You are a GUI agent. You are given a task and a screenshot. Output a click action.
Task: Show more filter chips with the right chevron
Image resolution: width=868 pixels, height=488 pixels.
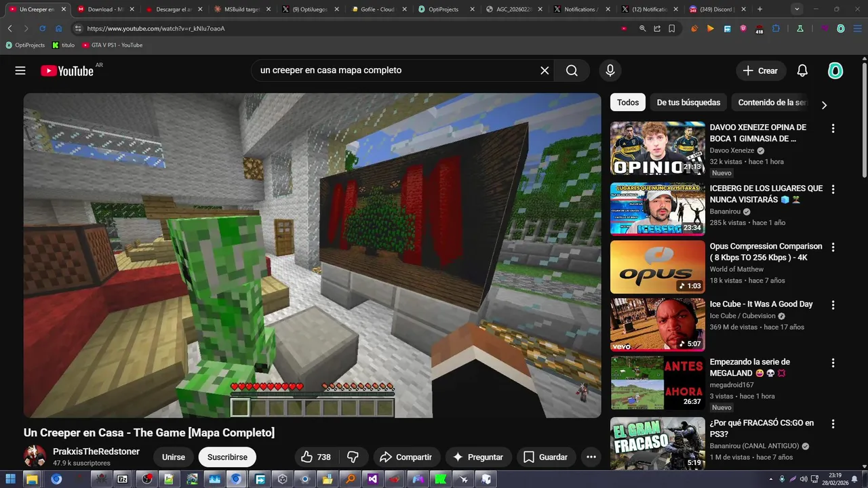pos(824,105)
